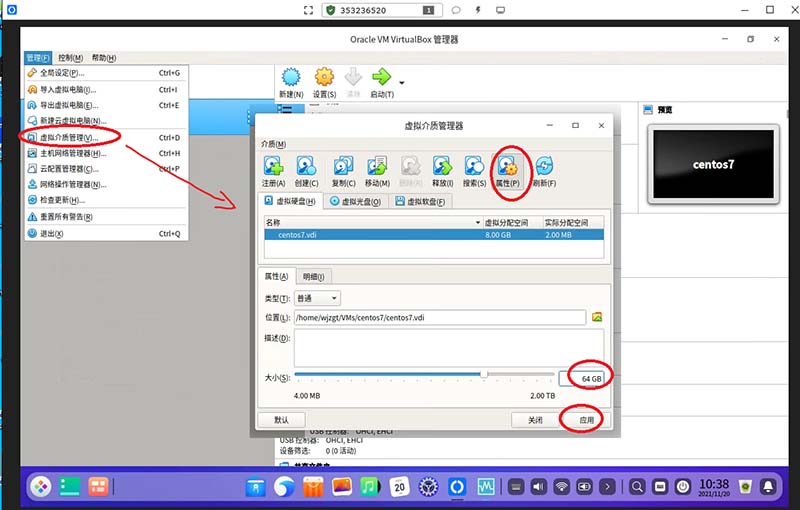Image resolution: width=800 pixels, height=510 pixels.
Task: Click the Default (默认) button
Action: click(281, 420)
